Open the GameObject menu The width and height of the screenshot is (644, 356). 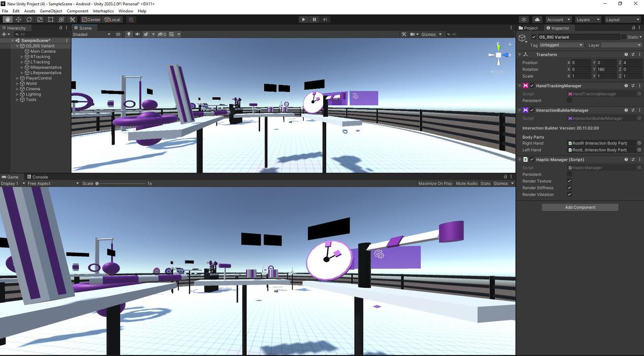pos(52,10)
